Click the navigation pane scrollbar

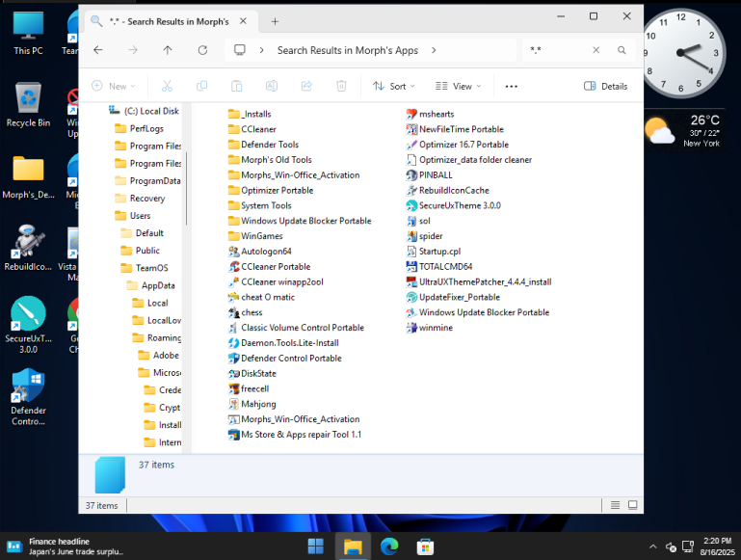[x=186, y=189]
